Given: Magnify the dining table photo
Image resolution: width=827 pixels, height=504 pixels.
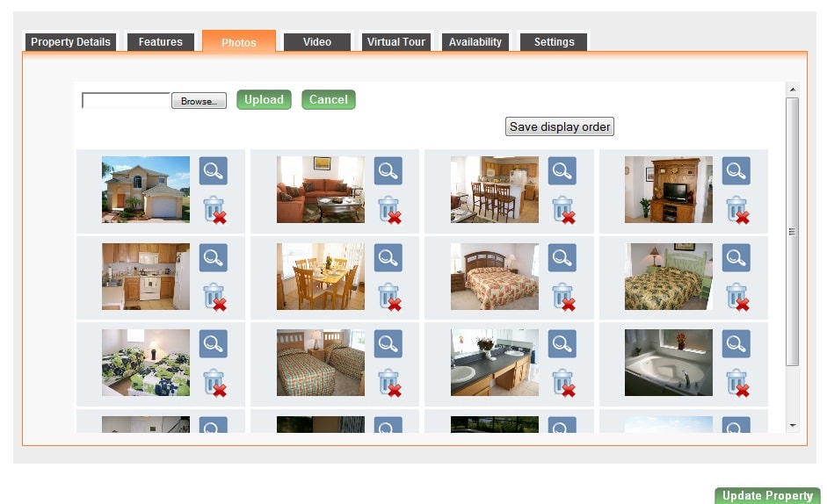Looking at the screenshot, I should (x=388, y=257).
